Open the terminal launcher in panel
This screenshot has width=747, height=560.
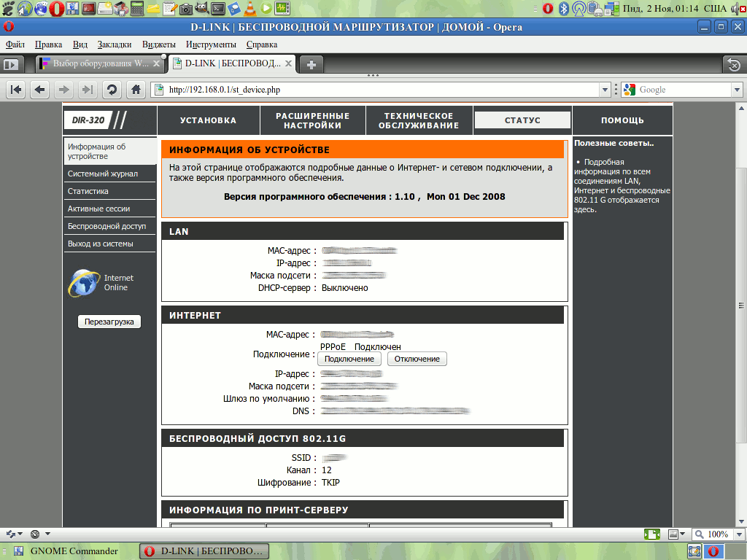coord(218,8)
